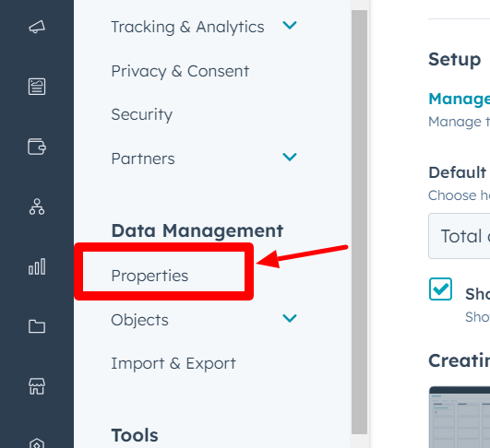Go to Security settings
The height and width of the screenshot is (448, 490).
142,114
